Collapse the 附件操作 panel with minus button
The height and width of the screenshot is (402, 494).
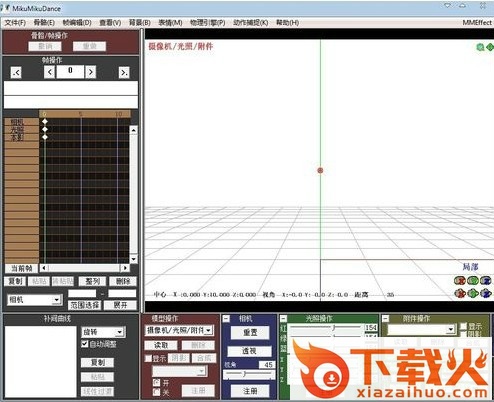coord(385,319)
